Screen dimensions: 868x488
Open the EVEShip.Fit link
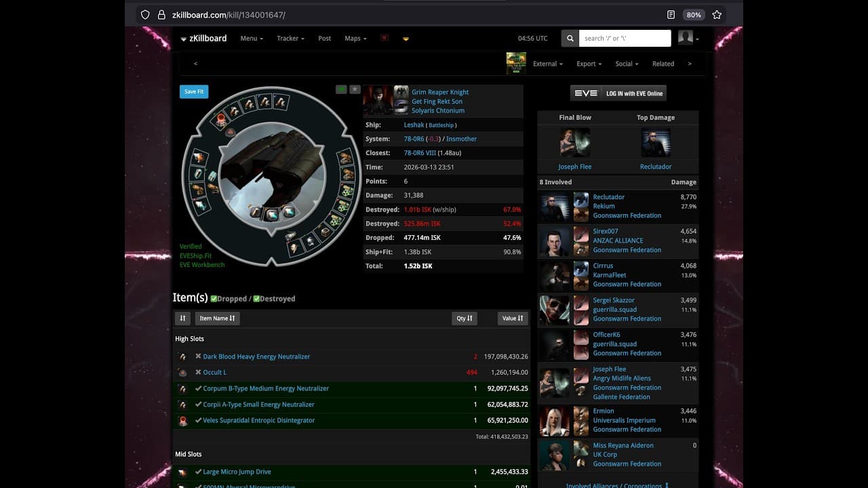195,256
